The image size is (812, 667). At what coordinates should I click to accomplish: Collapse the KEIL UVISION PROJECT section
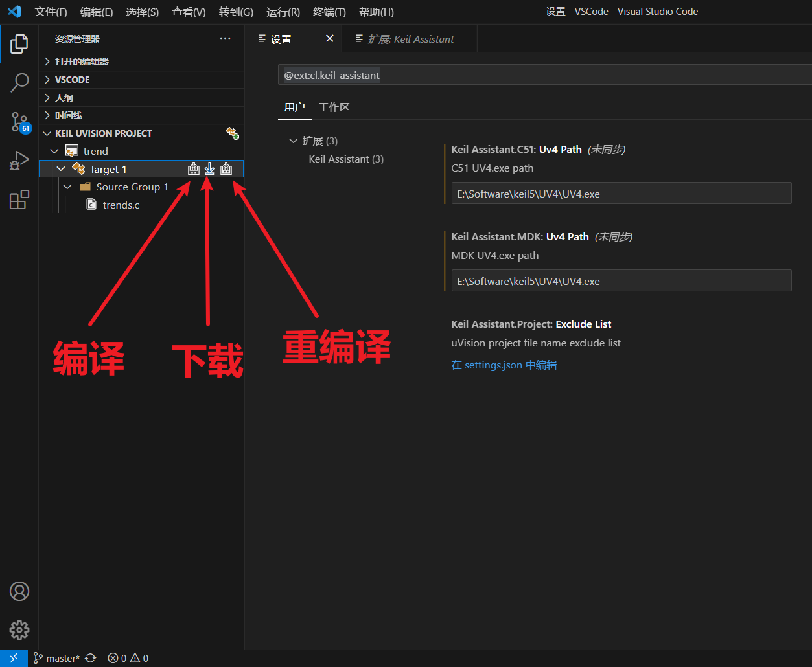pyautogui.click(x=47, y=133)
